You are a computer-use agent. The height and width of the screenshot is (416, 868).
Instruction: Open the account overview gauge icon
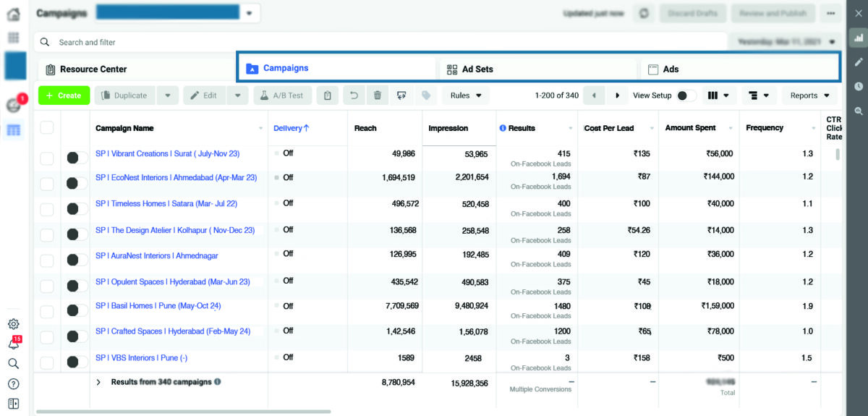click(13, 106)
